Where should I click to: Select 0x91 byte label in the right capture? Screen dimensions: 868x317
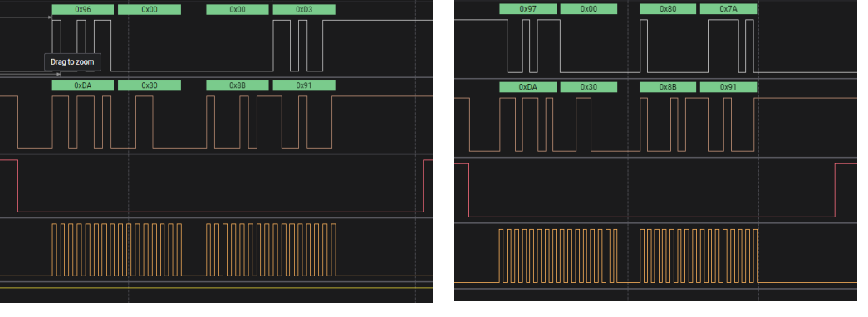[x=728, y=87]
